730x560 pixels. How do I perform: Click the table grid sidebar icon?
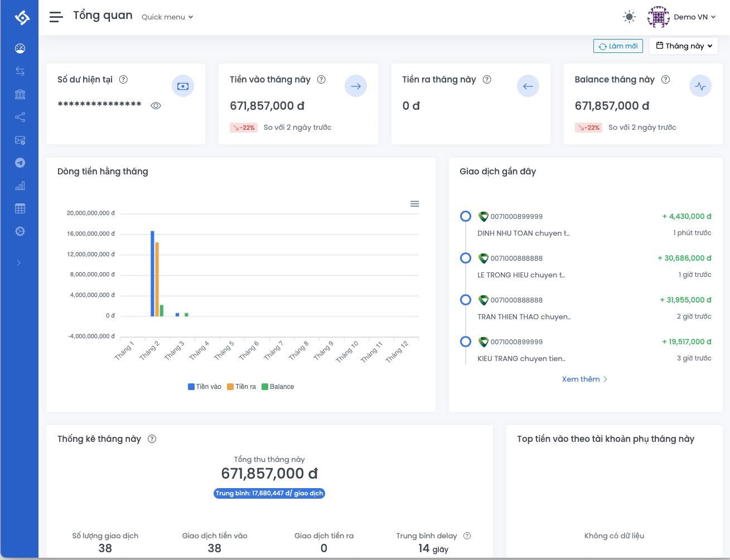pyautogui.click(x=20, y=208)
